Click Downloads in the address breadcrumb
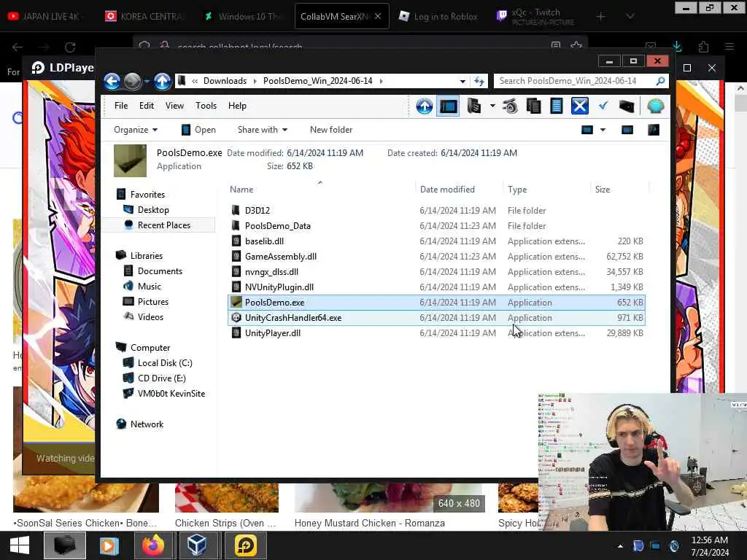Screen dimensions: 747x560 [225, 81]
